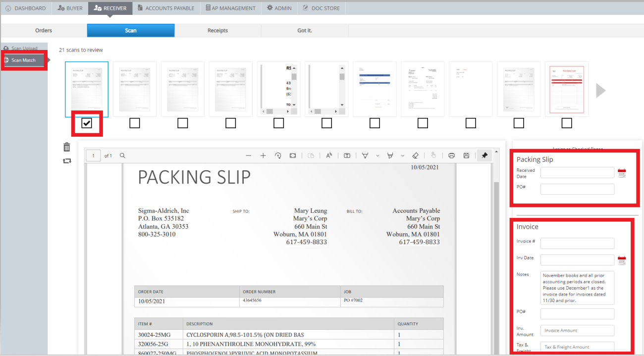This screenshot has height=356, width=644.
Task: Expand the draw tool options dropdown arrow
Action: tap(377, 155)
